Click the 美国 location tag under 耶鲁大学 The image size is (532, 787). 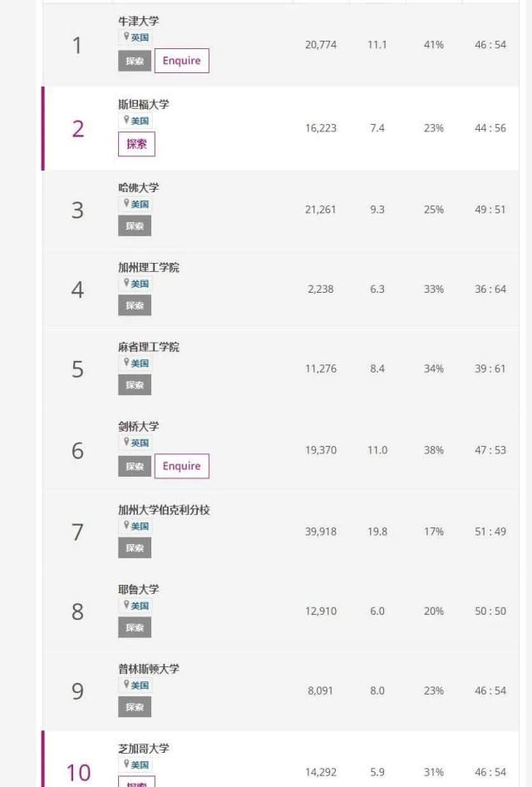(x=140, y=606)
